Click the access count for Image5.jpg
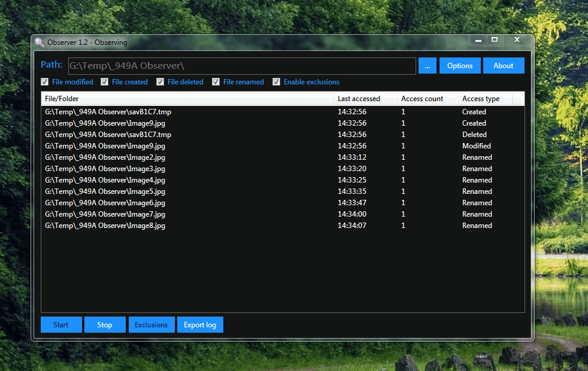Image resolution: width=588 pixels, height=371 pixels. (x=403, y=191)
